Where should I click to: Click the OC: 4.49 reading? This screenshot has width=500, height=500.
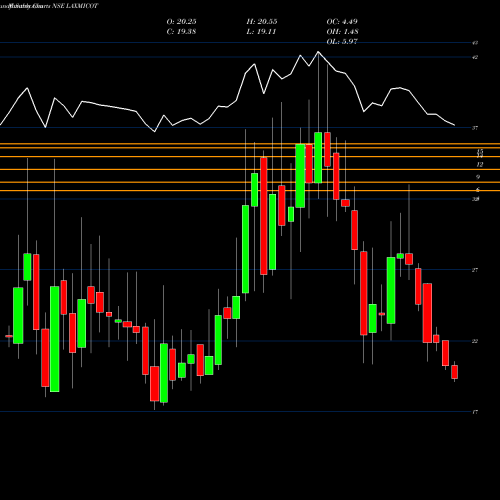(x=342, y=22)
